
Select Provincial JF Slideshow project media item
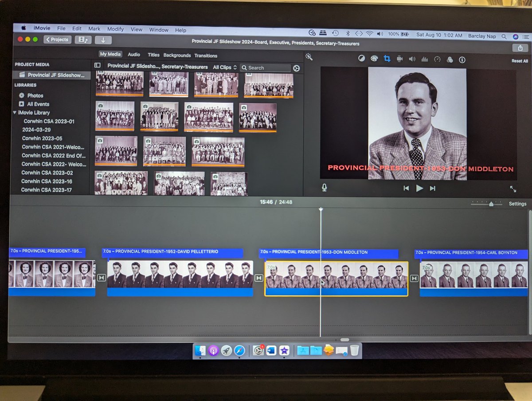coord(51,75)
